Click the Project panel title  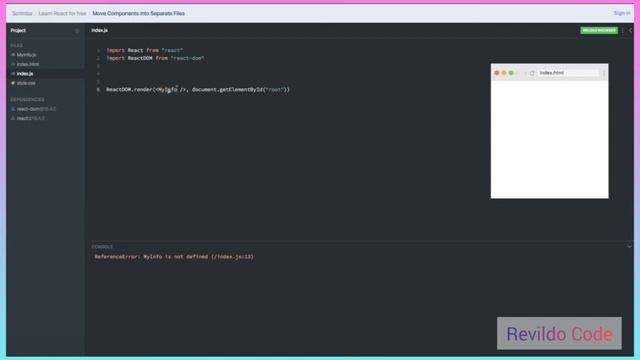pyautogui.click(x=18, y=30)
